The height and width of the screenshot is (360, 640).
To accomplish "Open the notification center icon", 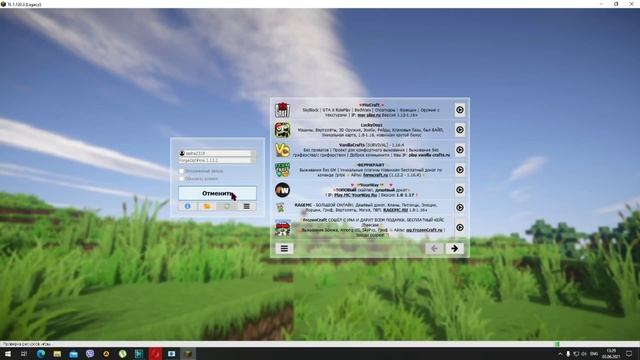I will (x=629, y=354).
